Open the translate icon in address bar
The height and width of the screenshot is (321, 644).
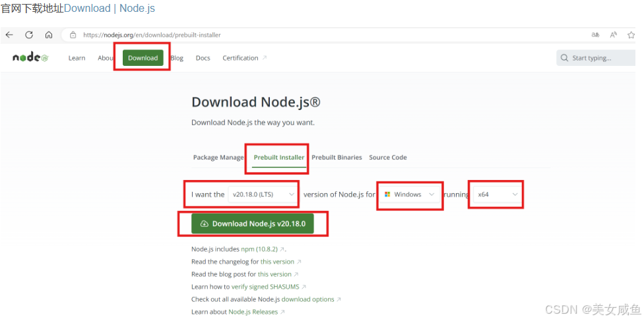click(595, 35)
